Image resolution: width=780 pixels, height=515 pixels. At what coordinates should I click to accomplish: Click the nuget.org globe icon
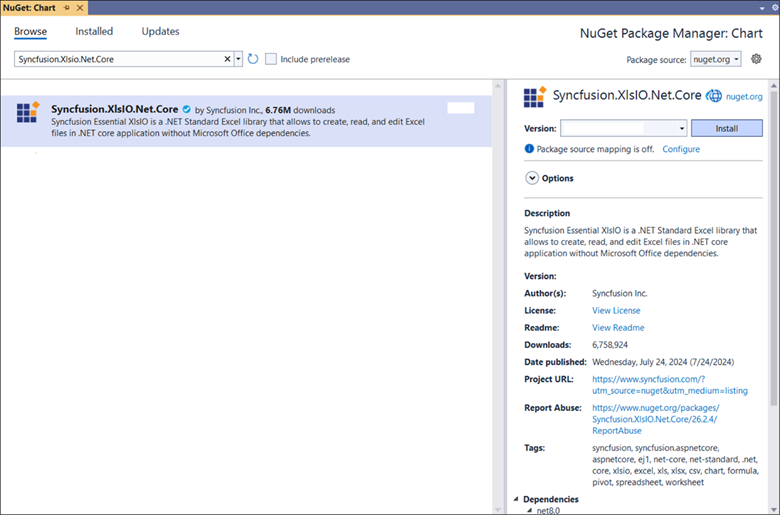pos(714,96)
